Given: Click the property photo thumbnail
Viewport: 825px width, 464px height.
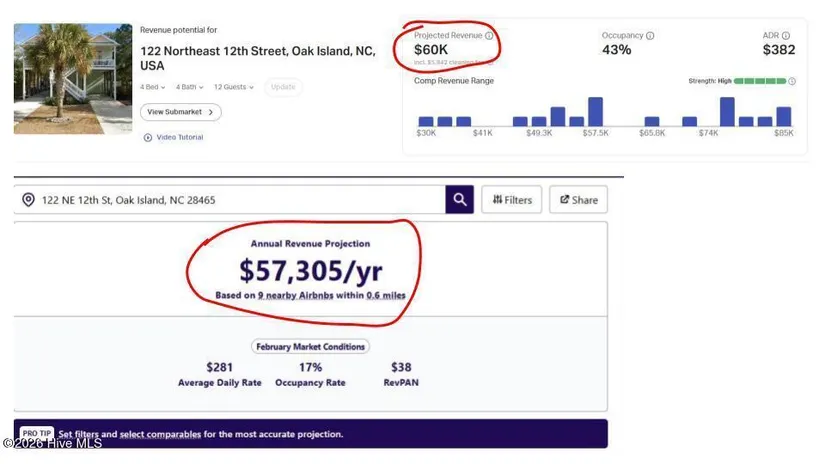Looking at the screenshot, I should coord(73,79).
